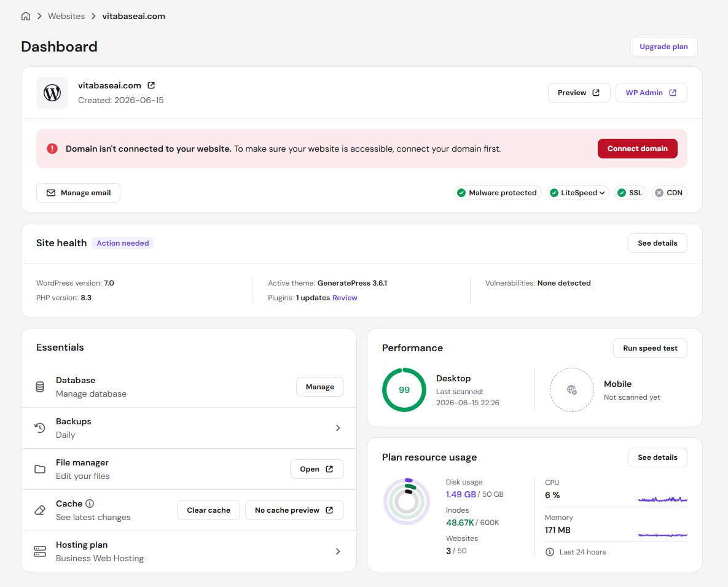Click the Daily backups label
Image resolution: width=728 pixels, height=587 pixels.
click(66, 435)
